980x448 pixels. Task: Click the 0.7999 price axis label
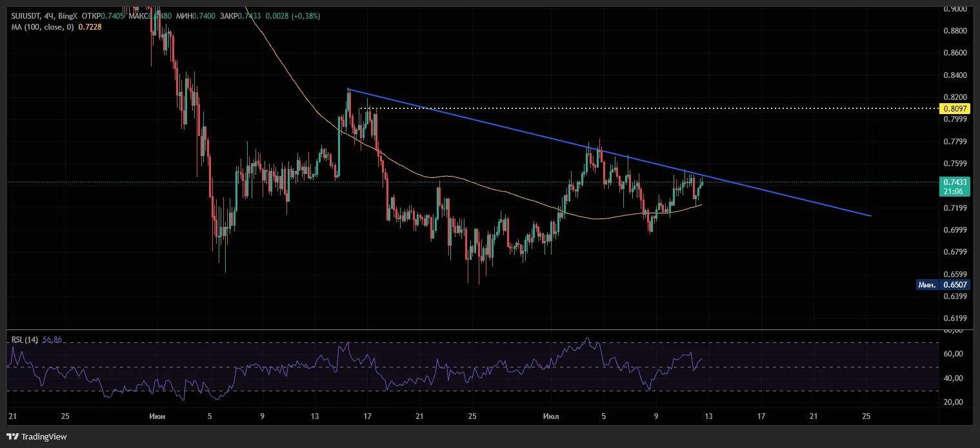pyautogui.click(x=955, y=119)
